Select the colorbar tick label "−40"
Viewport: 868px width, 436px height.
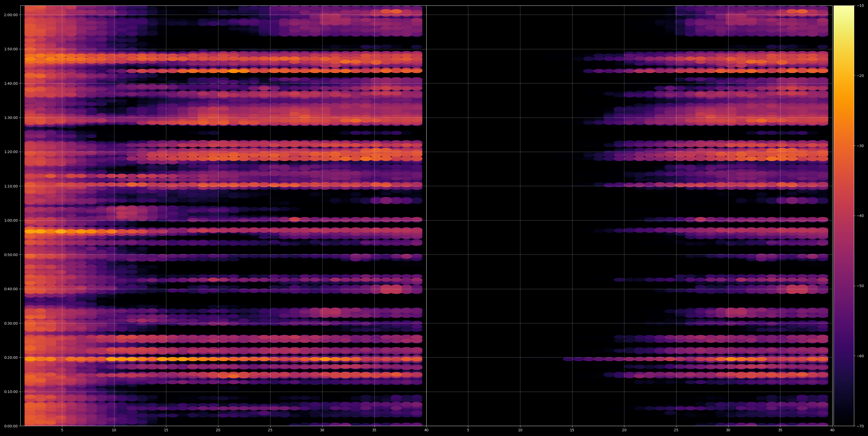(860, 216)
